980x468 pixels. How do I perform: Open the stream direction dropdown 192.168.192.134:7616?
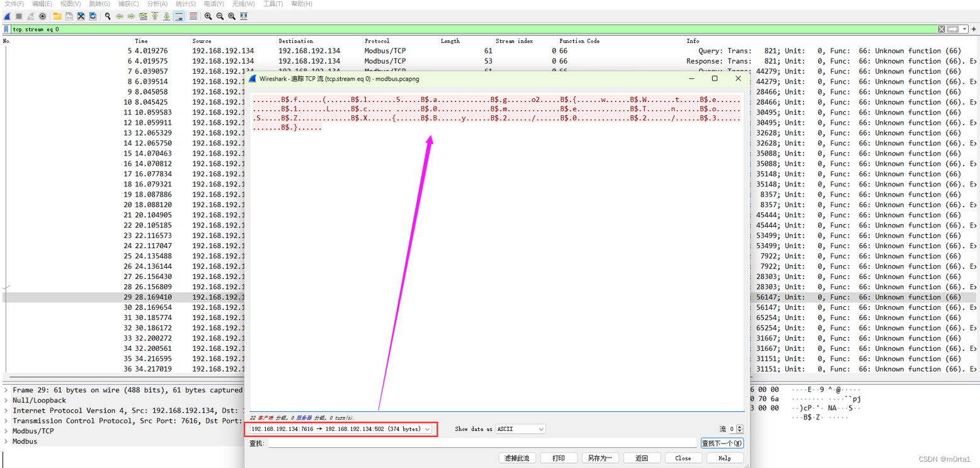(341, 429)
